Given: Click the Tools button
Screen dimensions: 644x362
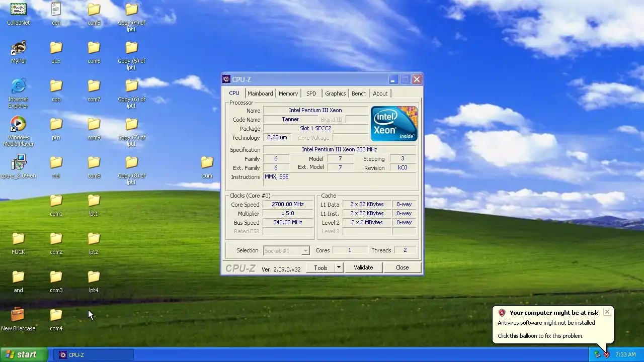Looking at the screenshot, I should point(320,267).
